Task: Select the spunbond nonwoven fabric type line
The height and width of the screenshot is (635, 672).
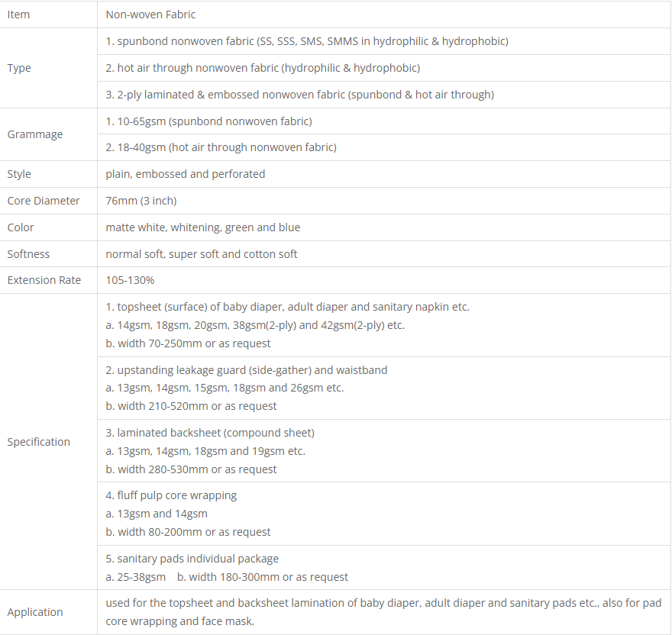Action: pyautogui.click(x=306, y=41)
